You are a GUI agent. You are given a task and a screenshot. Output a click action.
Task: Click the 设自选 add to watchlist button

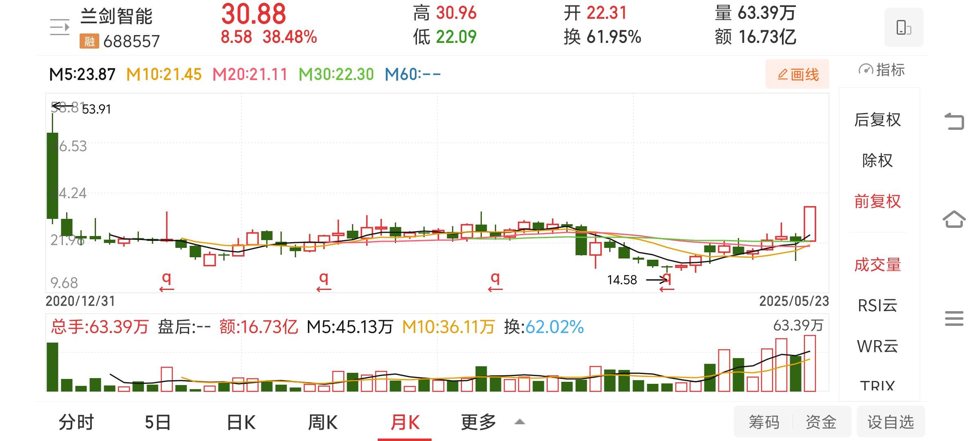click(891, 422)
